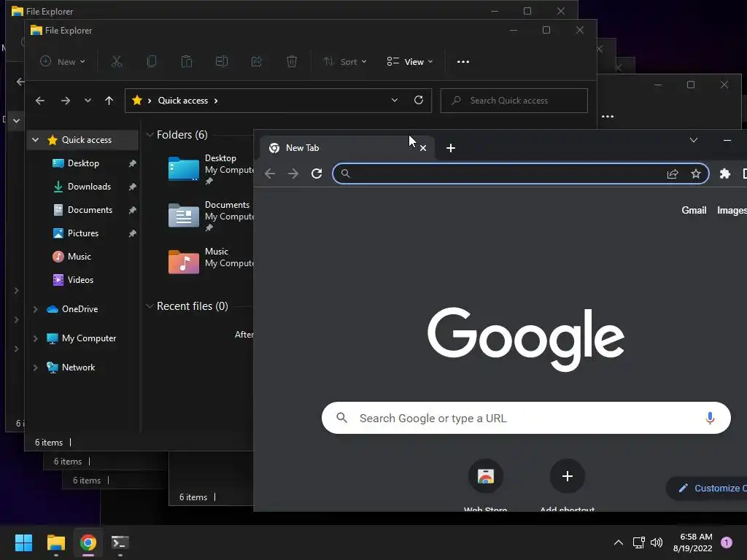
Task: Click the Copy icon in File Explorer toolbar
Action: tap(152, 61)
